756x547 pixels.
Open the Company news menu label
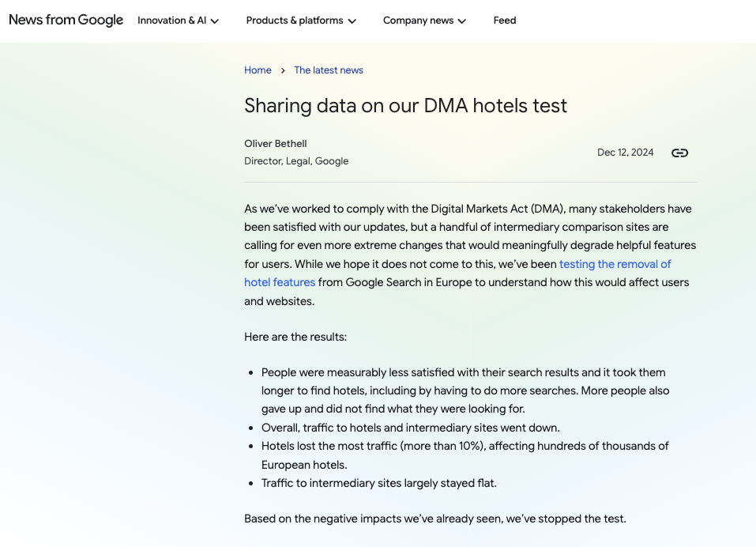418,21
